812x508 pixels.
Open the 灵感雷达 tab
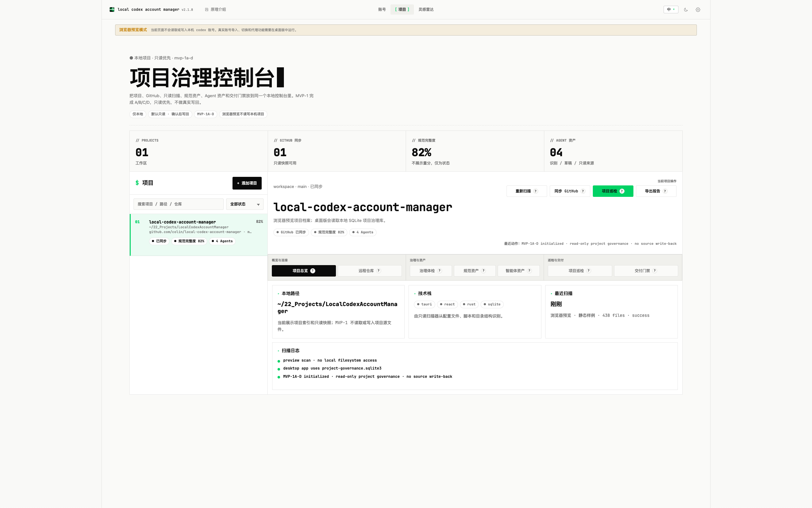(x=426, y=10)
